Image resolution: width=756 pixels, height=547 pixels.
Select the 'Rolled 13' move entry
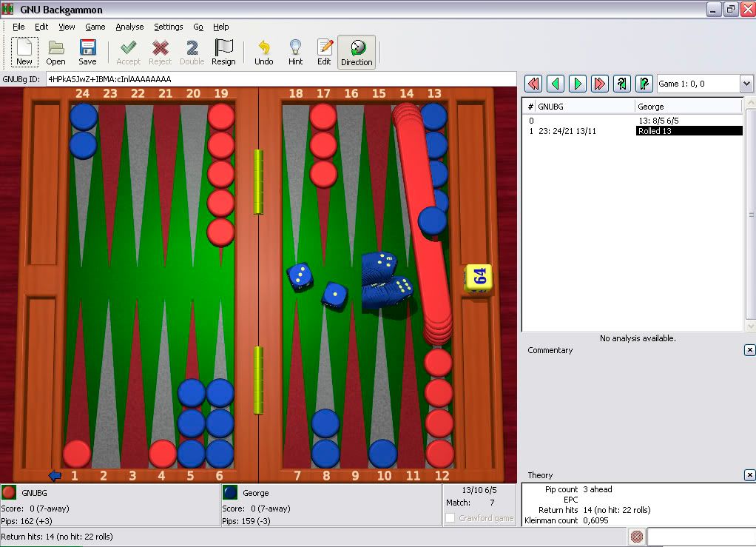pyautogui.click(x=688, y=131)
